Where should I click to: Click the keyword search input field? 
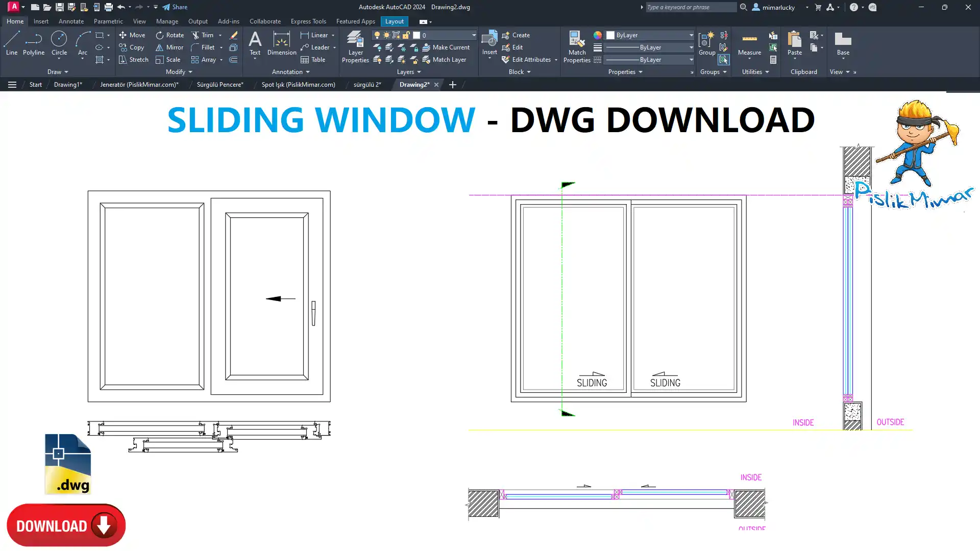690,7
